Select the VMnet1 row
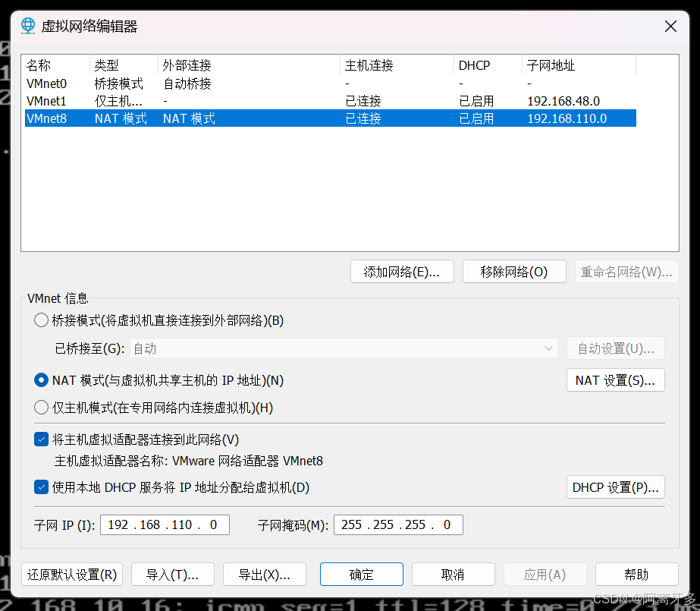Image resolution: width=700 pixels, height=611 pixels. coord(331,101)
